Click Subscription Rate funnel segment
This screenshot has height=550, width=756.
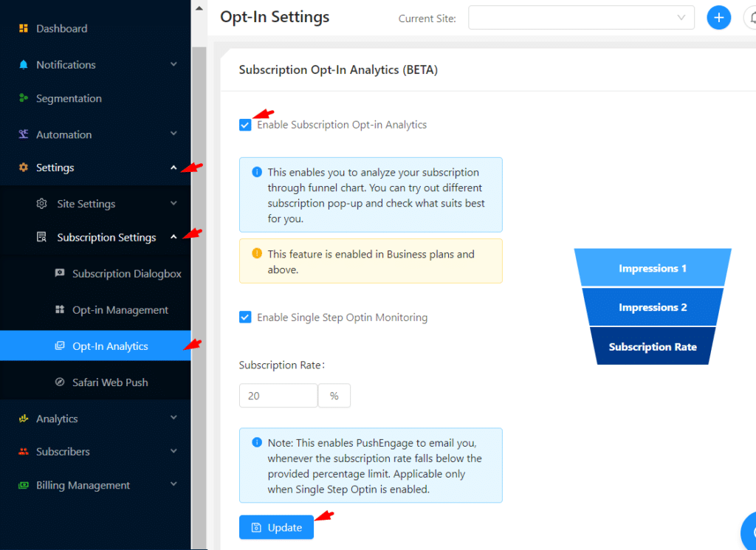(653, 346)
